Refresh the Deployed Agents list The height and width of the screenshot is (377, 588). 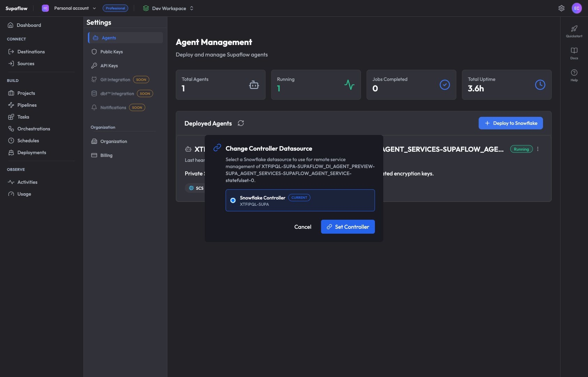click(241, 123)
